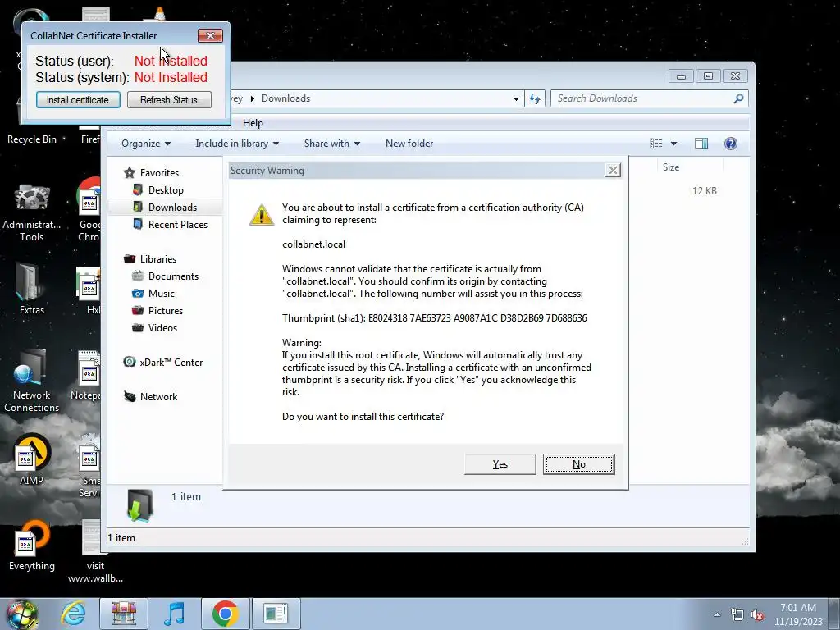Click the Administrative Tools desktop icon

[x=32, y=212]
